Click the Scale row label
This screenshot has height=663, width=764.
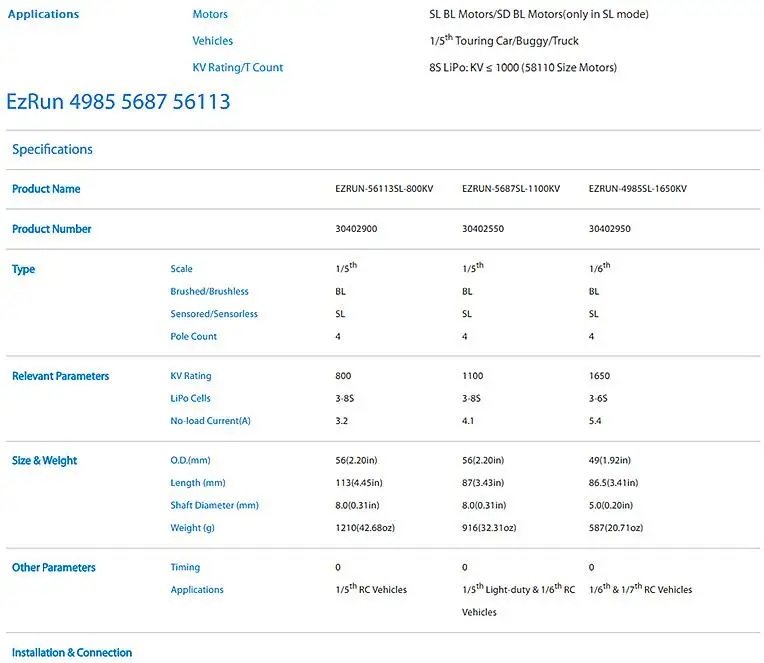(181, 269)
